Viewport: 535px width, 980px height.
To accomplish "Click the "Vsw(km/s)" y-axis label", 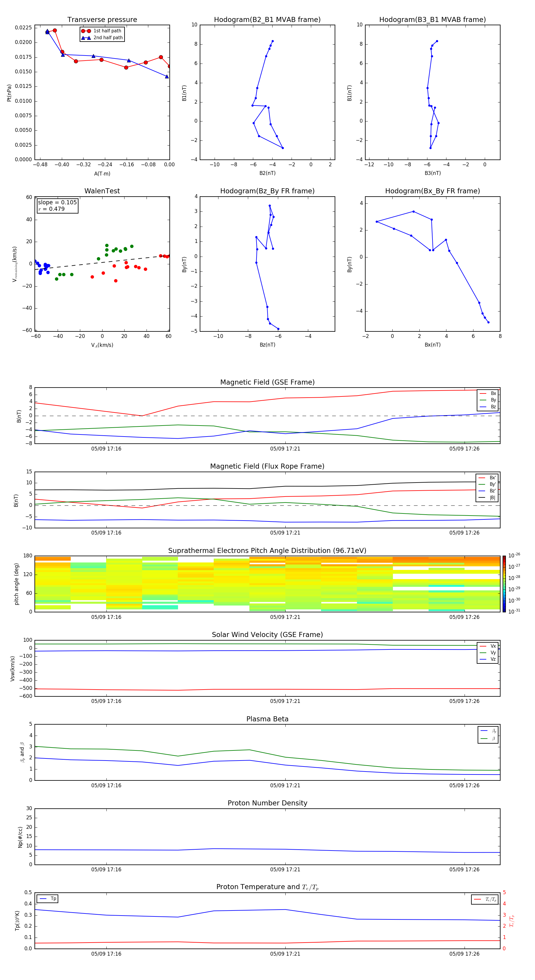I will 12,668.
